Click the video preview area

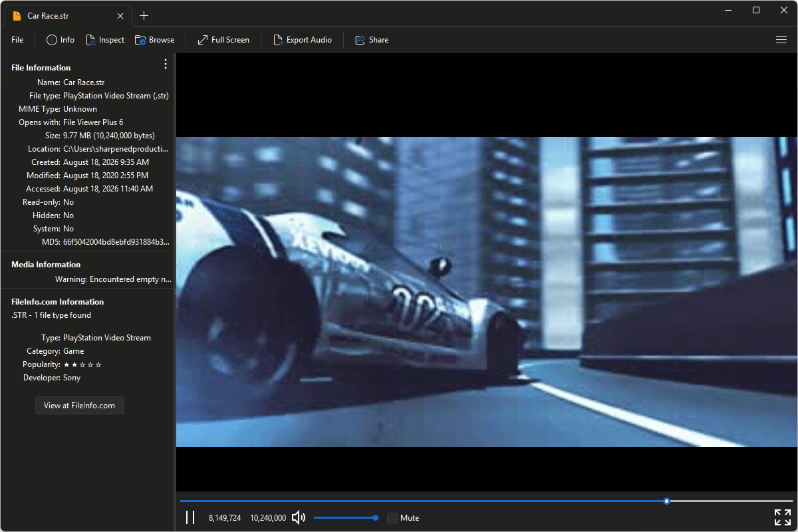[x=486, y=292]
